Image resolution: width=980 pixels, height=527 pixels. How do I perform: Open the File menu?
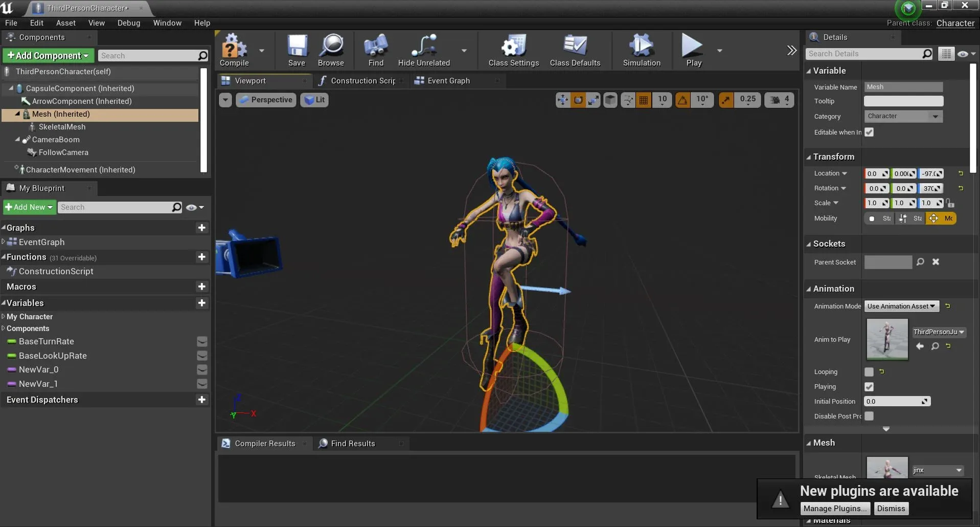[x=11, y=23]
